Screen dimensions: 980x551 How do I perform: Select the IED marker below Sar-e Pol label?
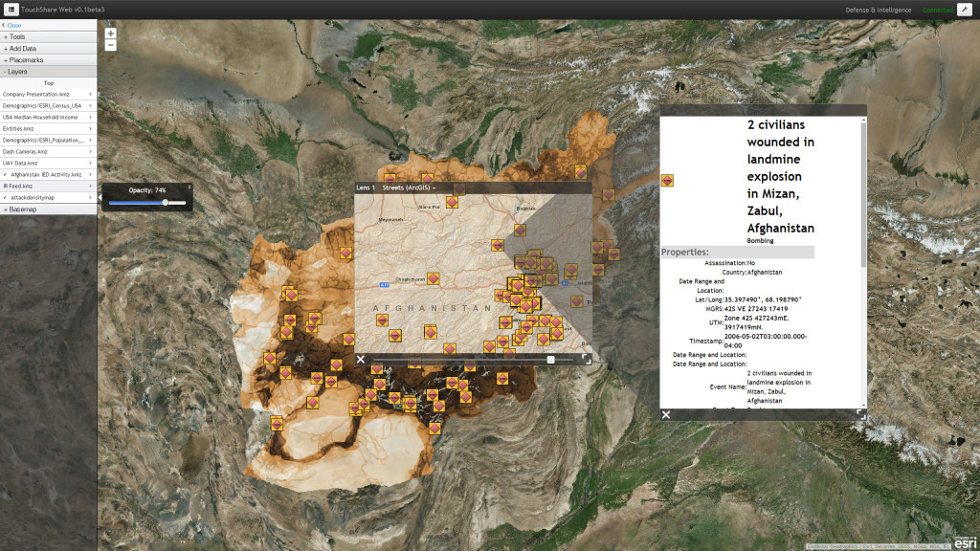coord(452,203)
